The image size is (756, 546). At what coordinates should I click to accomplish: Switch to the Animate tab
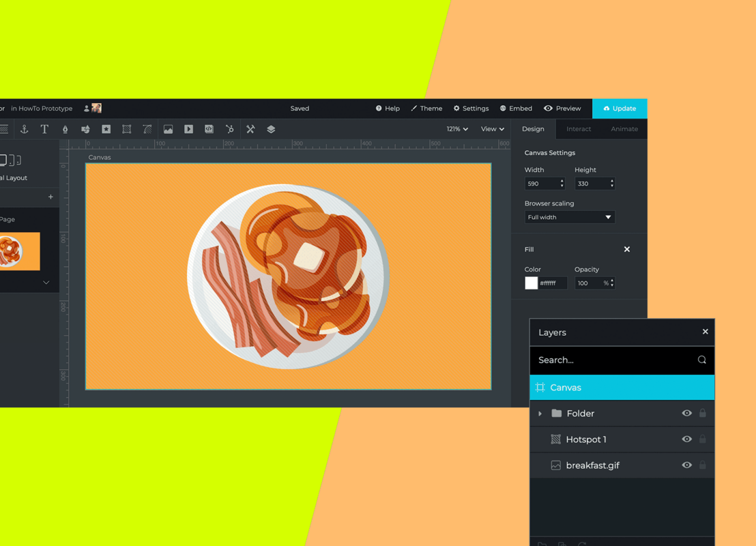[x=624, y=128]
